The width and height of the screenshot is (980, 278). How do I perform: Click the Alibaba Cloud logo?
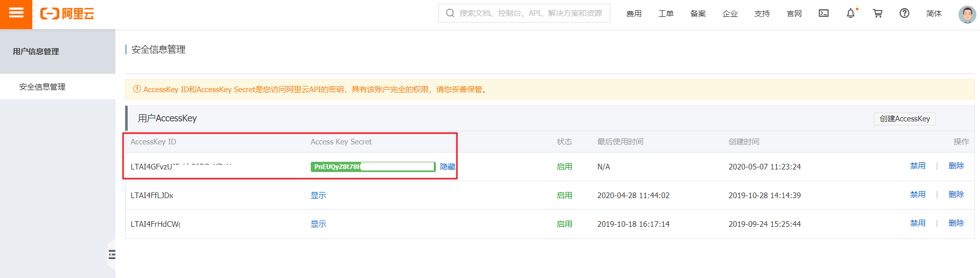67,14
